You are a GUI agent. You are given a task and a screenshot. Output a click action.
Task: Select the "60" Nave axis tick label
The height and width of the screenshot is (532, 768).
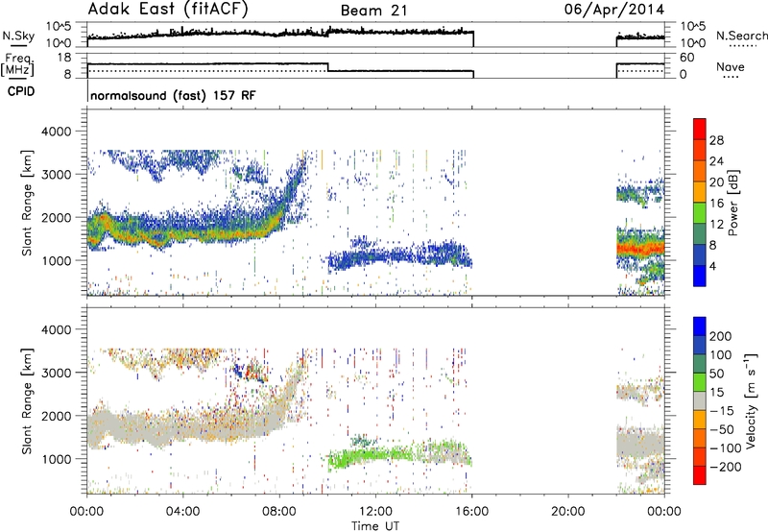point(687,58)
